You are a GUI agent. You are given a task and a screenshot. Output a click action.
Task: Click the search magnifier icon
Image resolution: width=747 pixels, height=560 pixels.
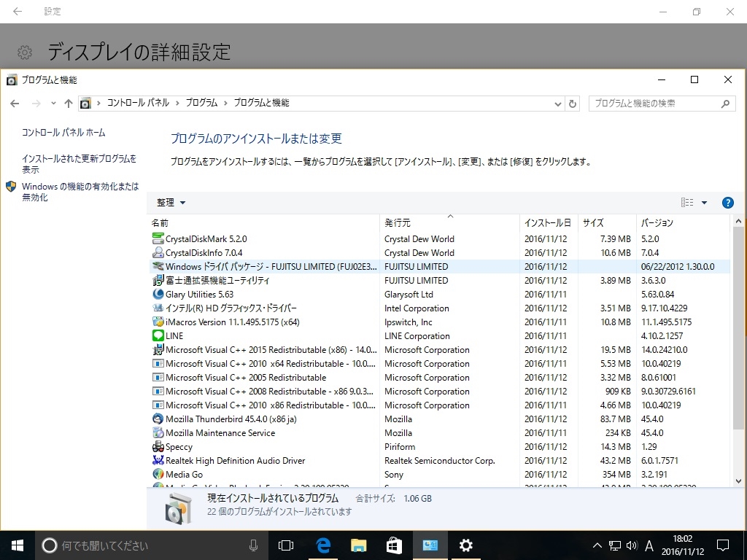tap(725, 104)
